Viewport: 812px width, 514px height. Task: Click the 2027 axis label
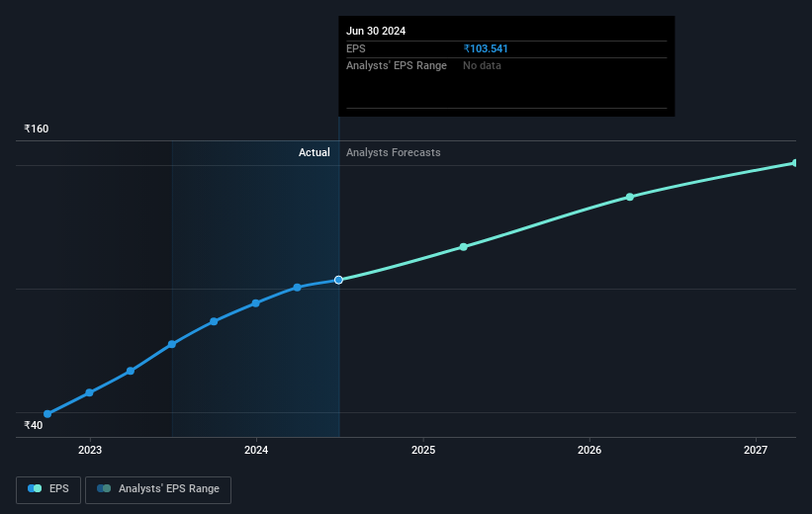coord(756,451)
